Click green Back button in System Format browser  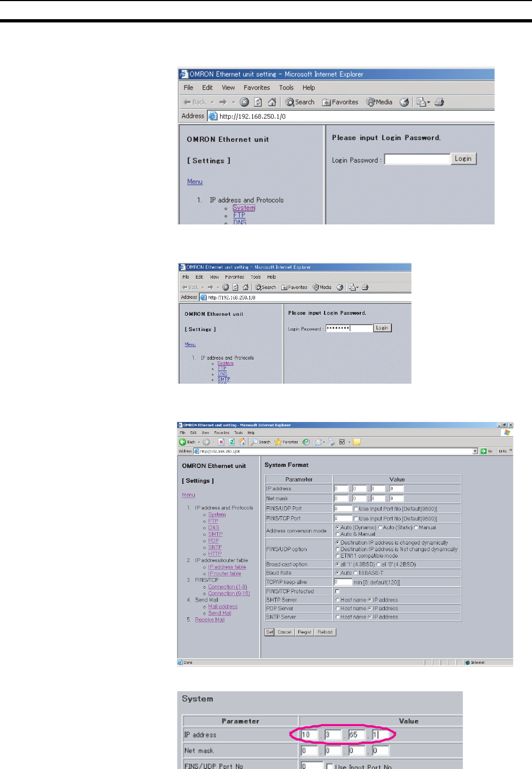(x=187, y=442)
